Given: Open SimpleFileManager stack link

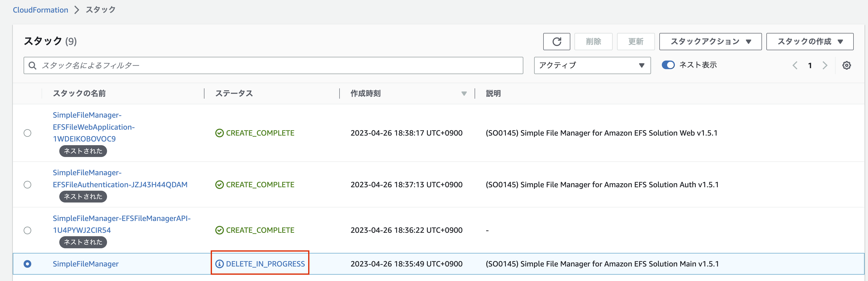Looking at the screenshot, I should [x=86, y=264].
